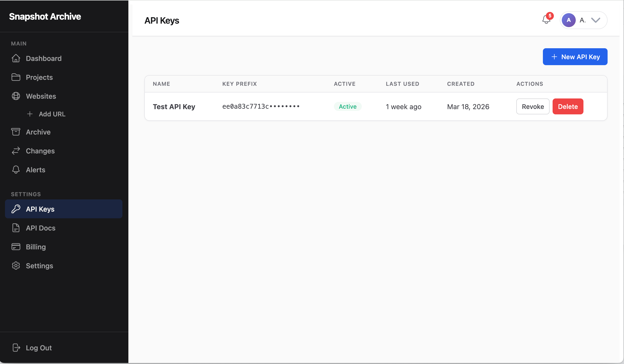
Task: Click the Log Out door icon
Action: 16,348
